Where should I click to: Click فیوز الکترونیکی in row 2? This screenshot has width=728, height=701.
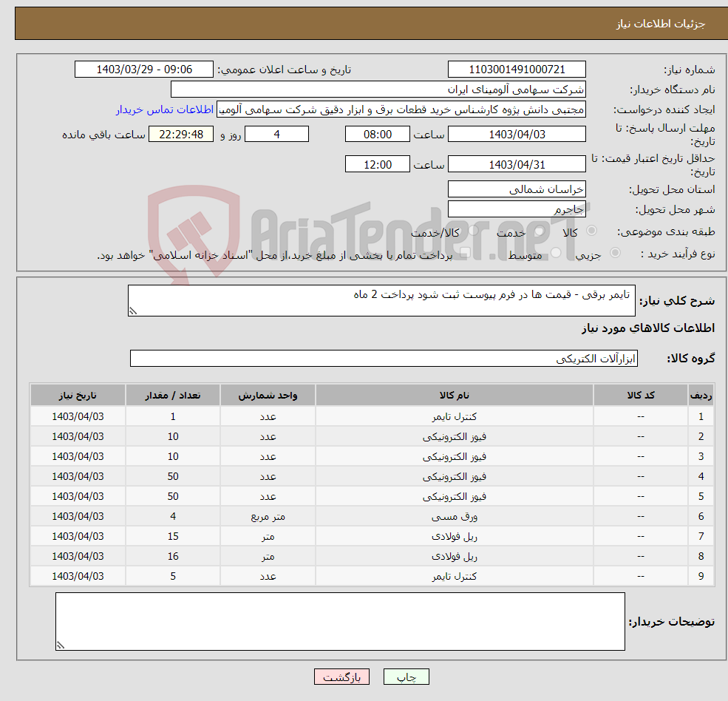tap(454, 437)
